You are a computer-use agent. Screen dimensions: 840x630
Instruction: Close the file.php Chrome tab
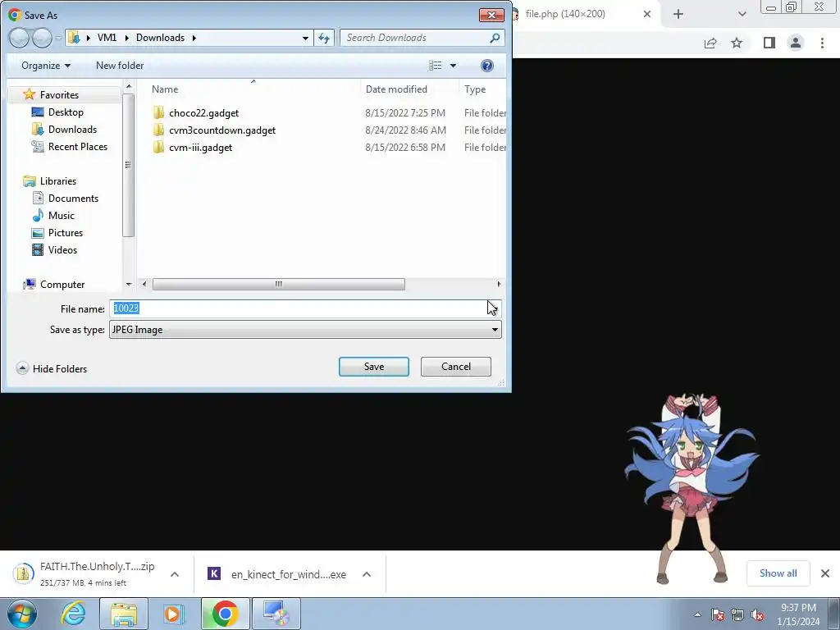[647, 14]
